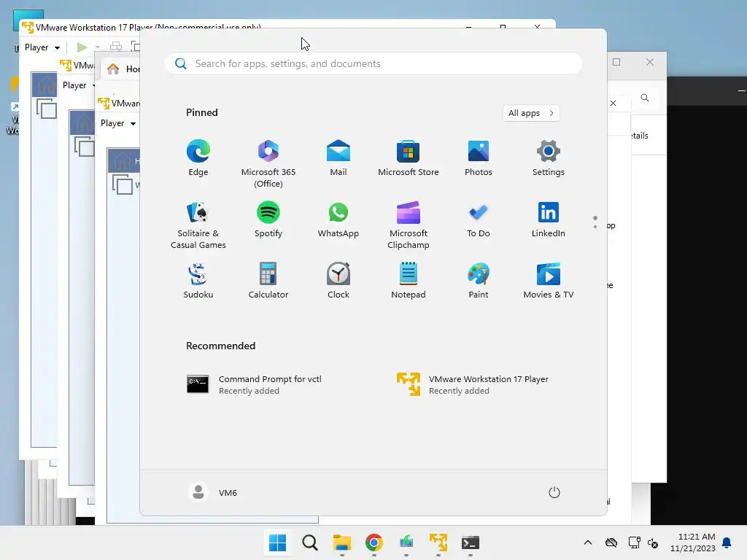The width and height of the screenshot is (747, 560).
Task: Switch to VMware Player on taskbar
Action: click(438, 542)
